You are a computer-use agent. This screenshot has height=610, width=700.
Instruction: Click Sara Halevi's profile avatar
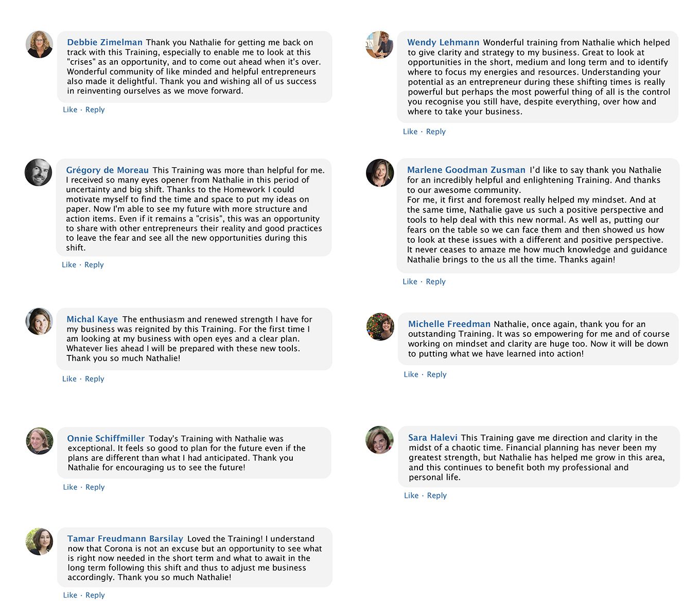tap(380, 440)
